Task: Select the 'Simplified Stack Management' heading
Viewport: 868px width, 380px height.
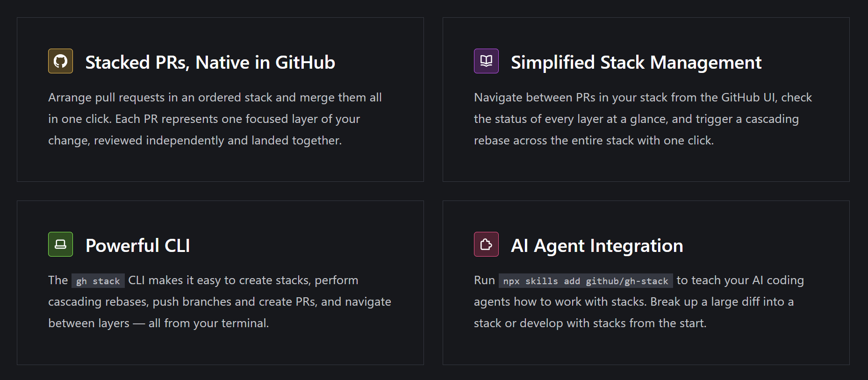Action: (636, 63)
